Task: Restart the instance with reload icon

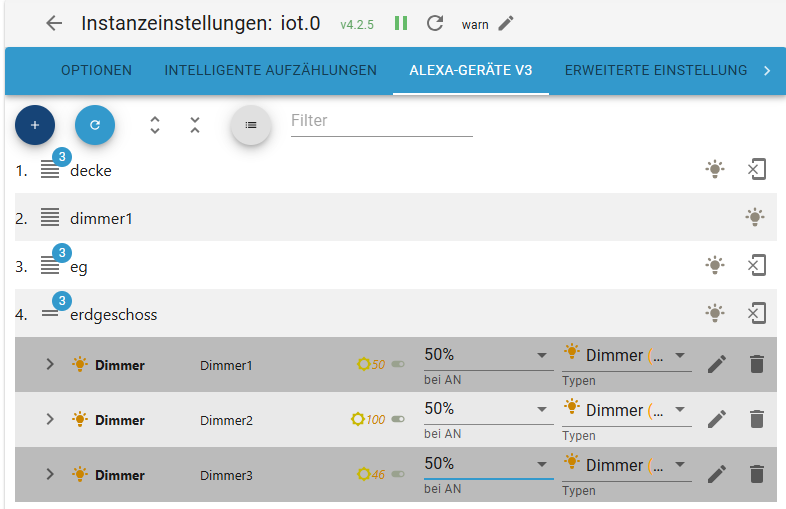Action: 435,23
